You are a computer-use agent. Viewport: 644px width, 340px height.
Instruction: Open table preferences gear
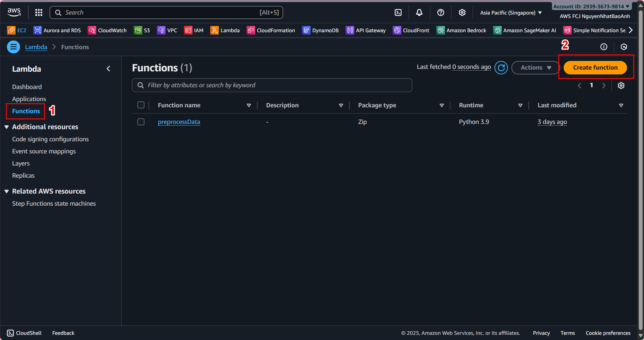621,86
